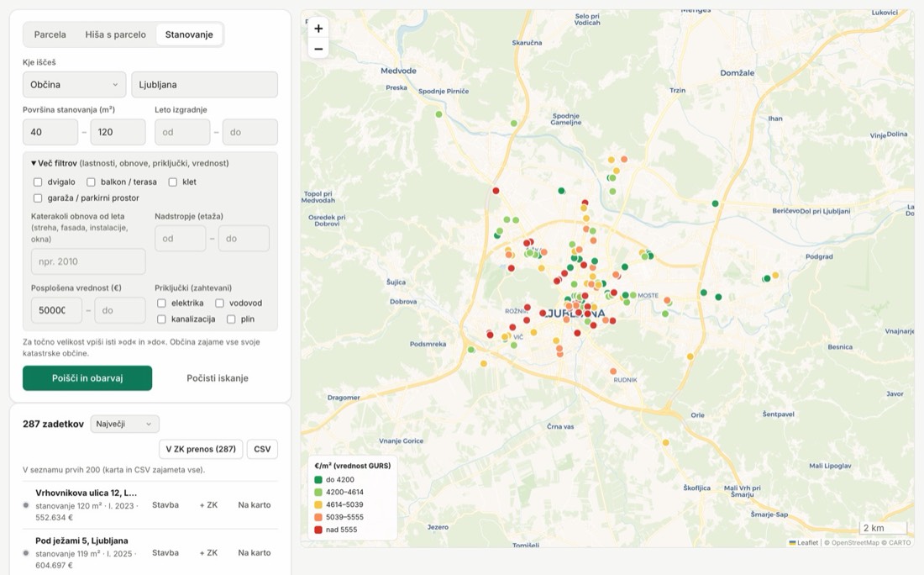Viewport: 924px width, 575px height.
Task: Collapse the Več filtrov section
Action: click(x=129, y=163)
